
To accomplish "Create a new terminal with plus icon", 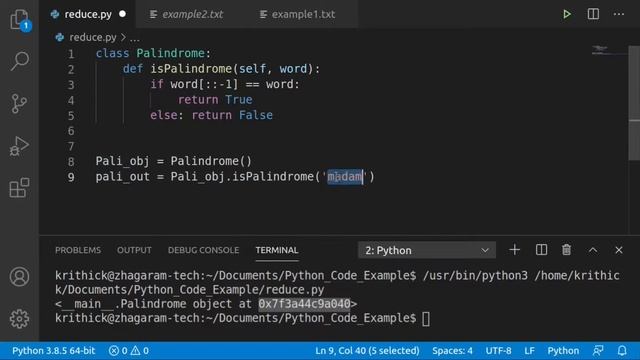I will [515, 250].
